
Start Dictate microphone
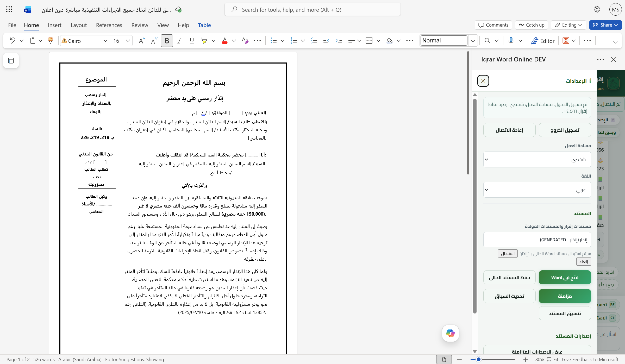[511, 41]
